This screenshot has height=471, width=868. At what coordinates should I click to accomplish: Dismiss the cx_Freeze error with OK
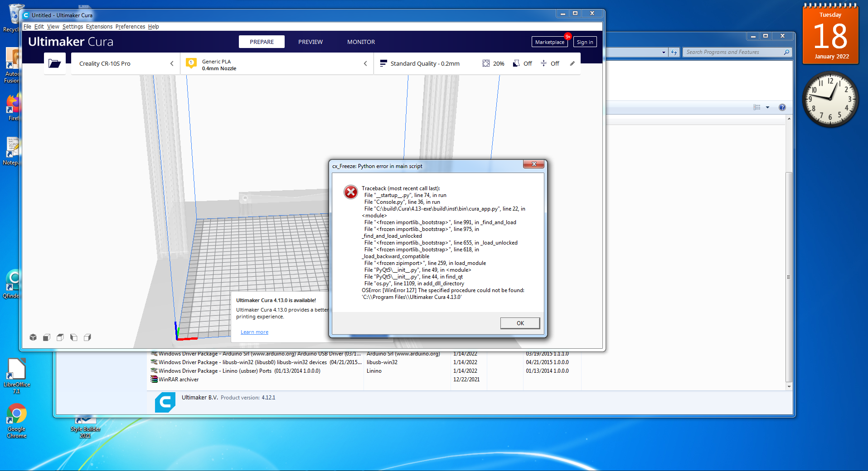pos(519,323)
